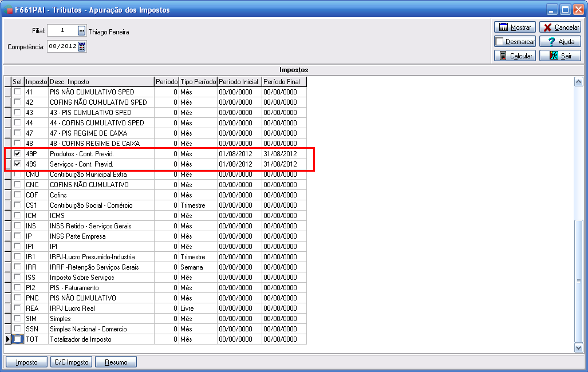Click 'IRPJ-Lucro Presumido-Industria' cell

pos(101,257)
